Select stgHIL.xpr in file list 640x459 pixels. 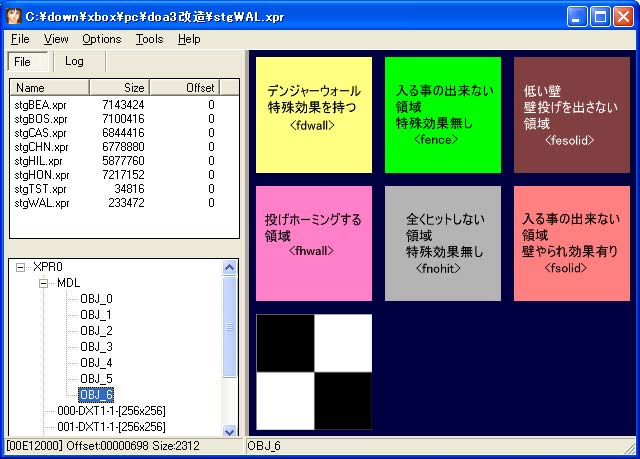click(38, 161)
